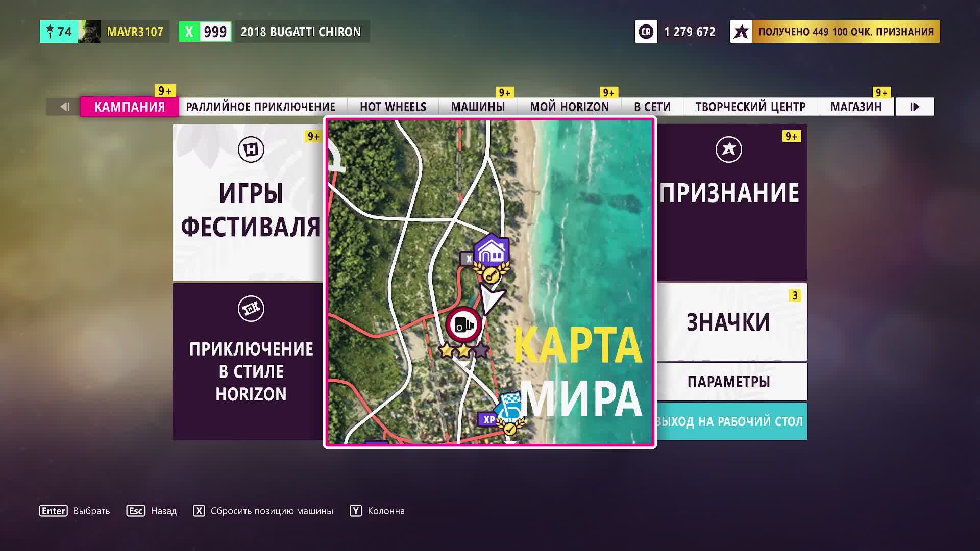Open the Hot Wheels tab

tap(393, 107)
